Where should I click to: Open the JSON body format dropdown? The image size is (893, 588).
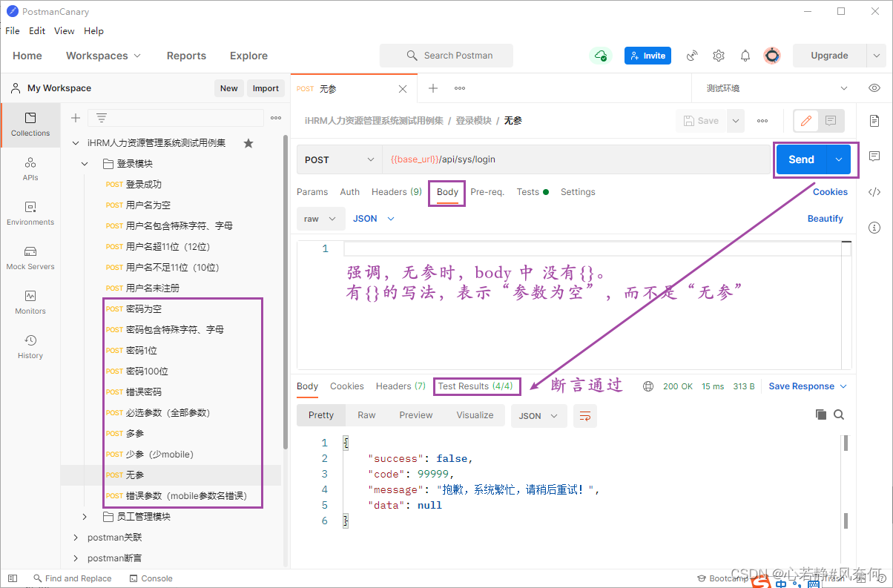(x=374, y=219)
